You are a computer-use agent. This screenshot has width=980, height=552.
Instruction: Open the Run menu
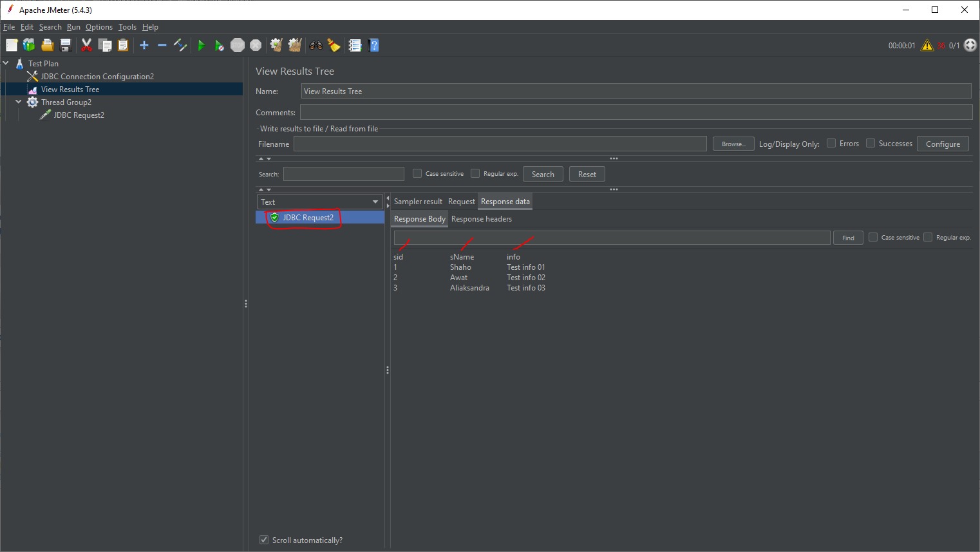pyautogui.click(x=73, y=27)
